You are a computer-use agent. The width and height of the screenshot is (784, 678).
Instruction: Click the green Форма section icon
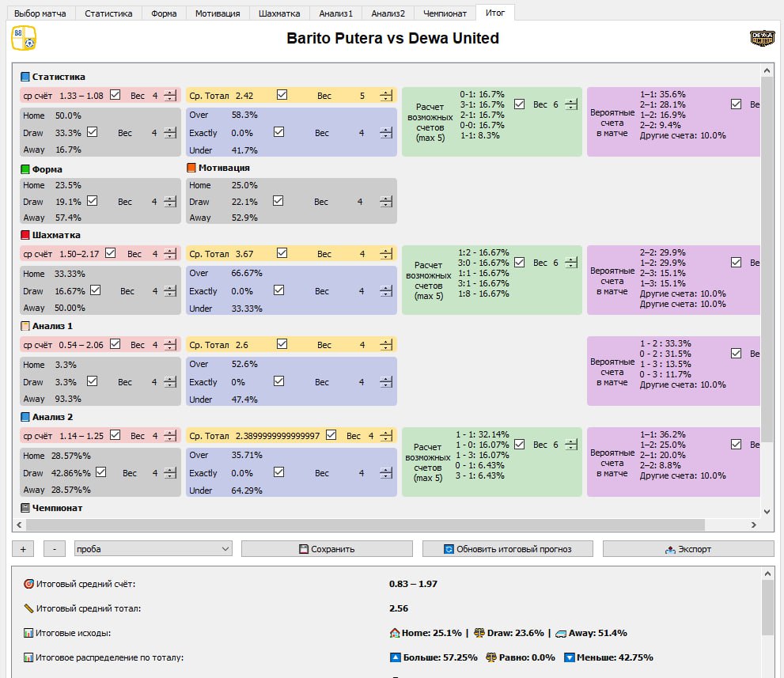(x=25, y=169)
